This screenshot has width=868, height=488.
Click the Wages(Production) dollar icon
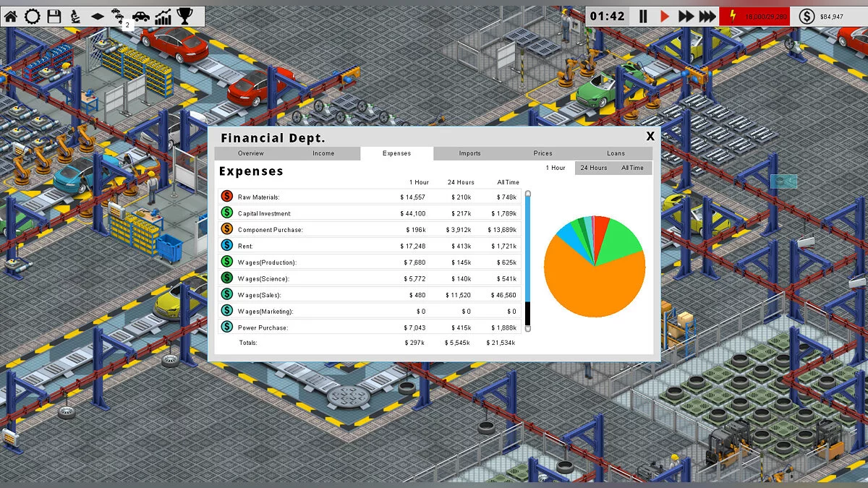point(226,262)
